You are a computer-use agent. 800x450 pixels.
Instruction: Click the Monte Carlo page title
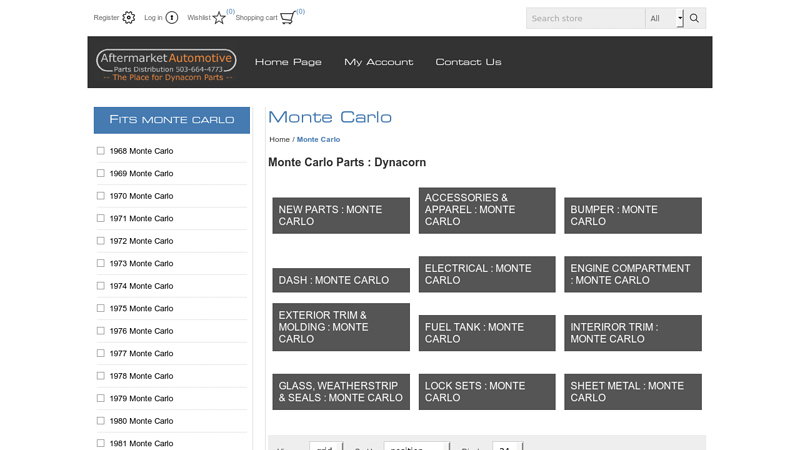click(x=330, y=117)
